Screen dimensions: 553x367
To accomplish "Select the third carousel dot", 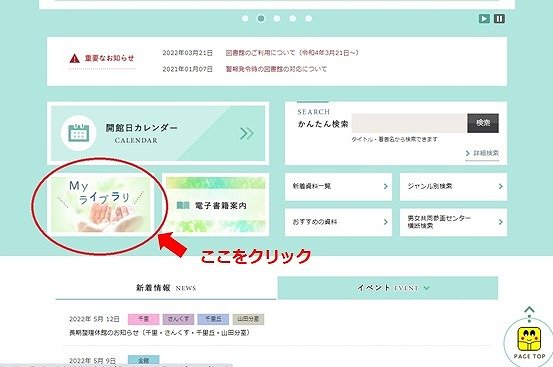I will (277, 18).
